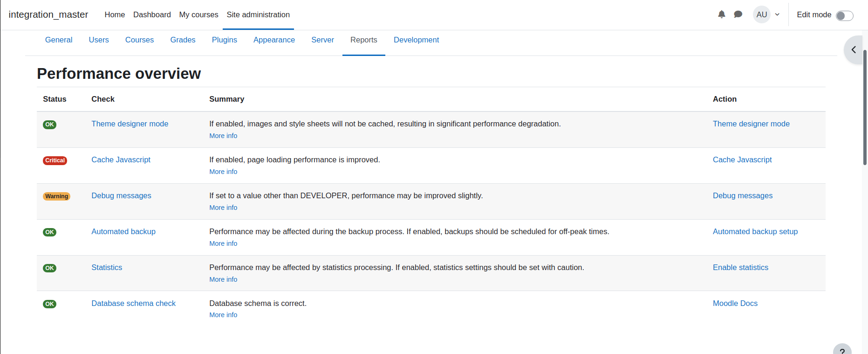
Task: Click More info under Statistics summary
Action: pos(223,279)
